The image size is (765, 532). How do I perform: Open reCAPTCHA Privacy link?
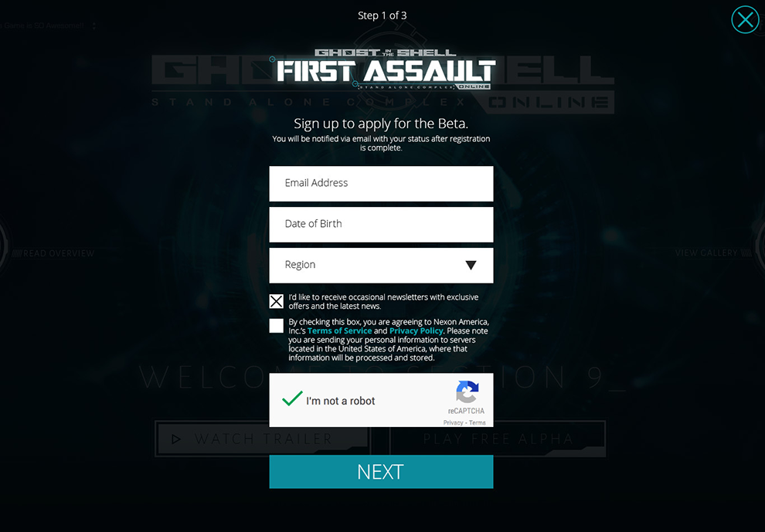453,423
